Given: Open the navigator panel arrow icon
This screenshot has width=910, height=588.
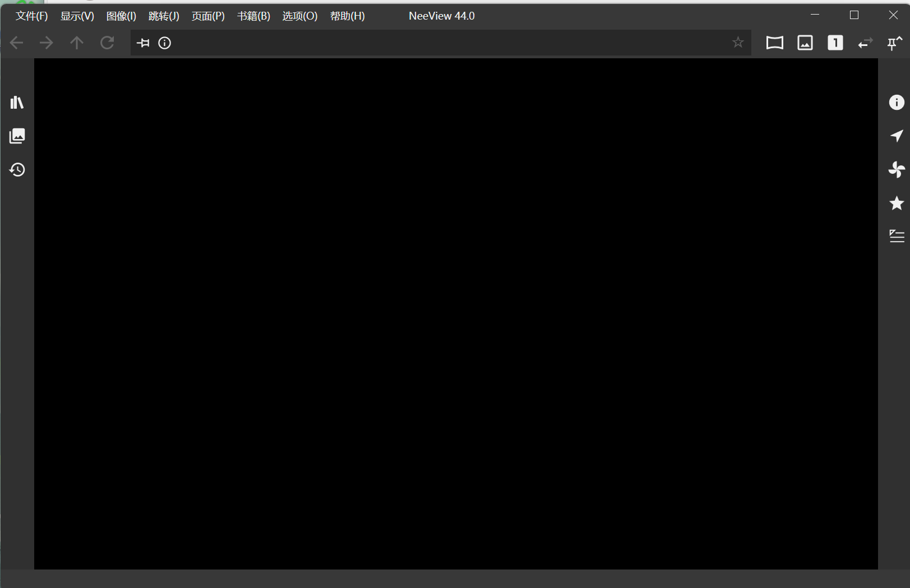Looking at the screenshot, I should pyautogui.click(x=896, y=136).
